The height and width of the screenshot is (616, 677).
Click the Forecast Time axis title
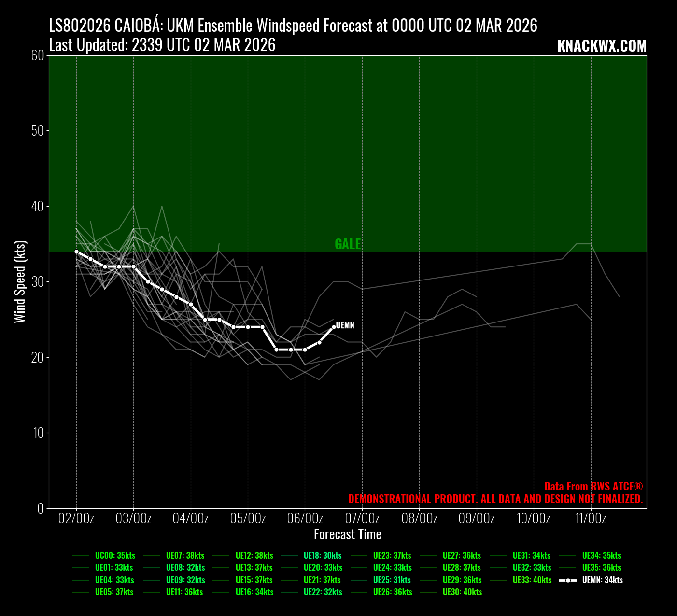[x=347, y=534]
